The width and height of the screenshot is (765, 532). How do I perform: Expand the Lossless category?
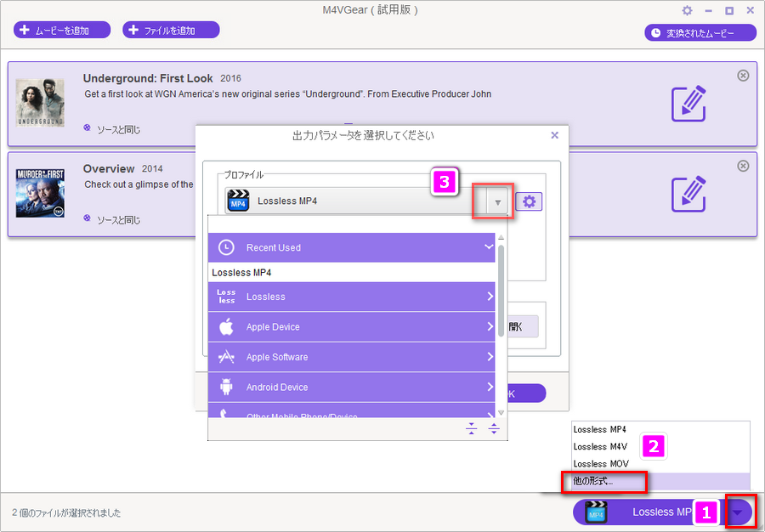tap(351, 297)
